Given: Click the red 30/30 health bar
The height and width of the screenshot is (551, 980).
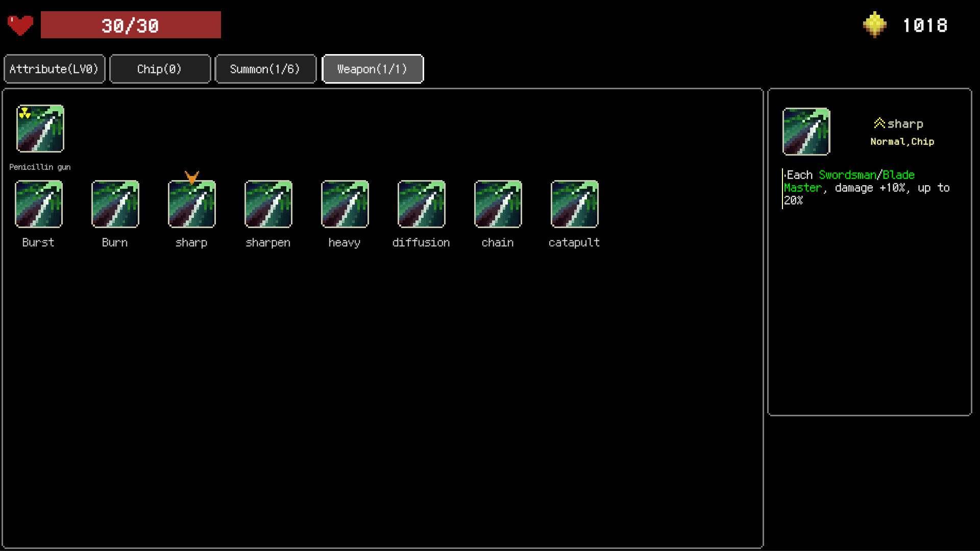Looking at the screenshot, I should pos(131,25).
